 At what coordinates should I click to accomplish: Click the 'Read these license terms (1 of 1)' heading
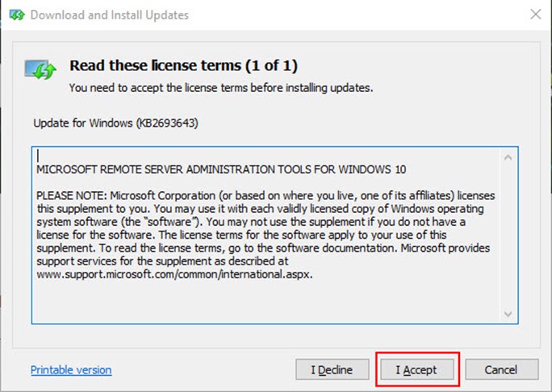(x=183, y=65)
